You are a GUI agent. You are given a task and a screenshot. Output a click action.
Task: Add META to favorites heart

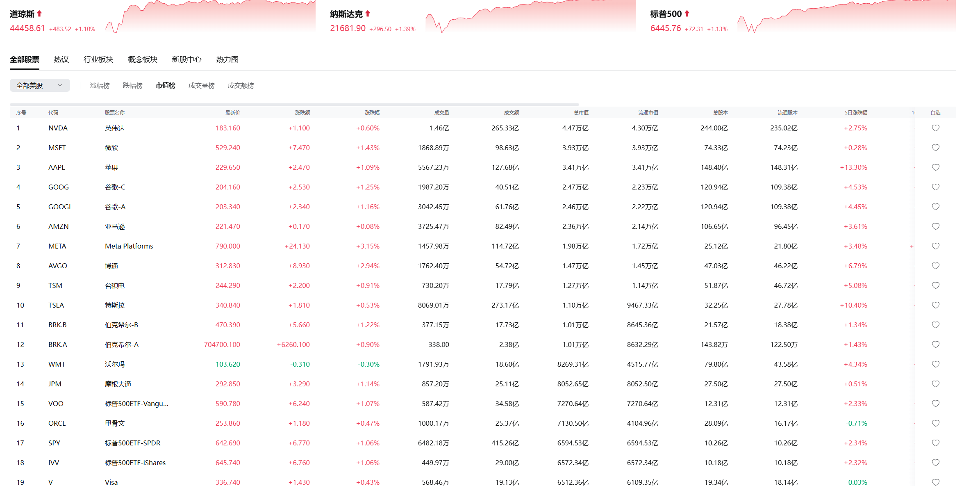[935, 246]
